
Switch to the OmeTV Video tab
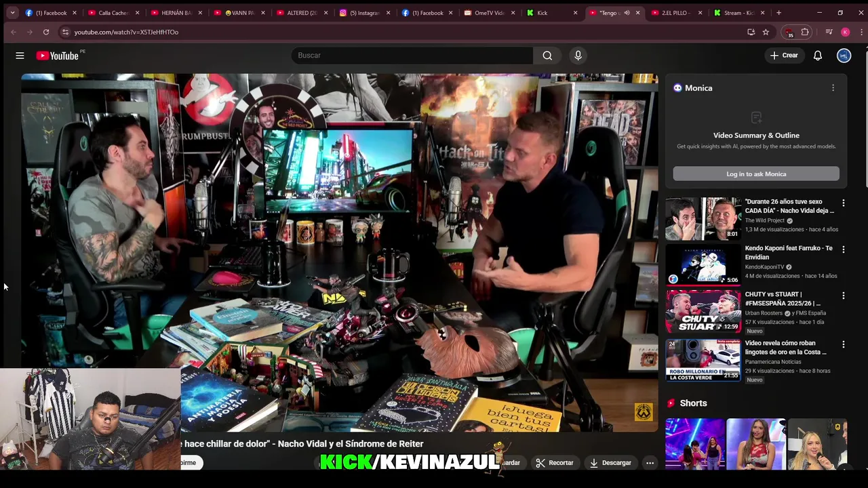[x=490, y=13]
